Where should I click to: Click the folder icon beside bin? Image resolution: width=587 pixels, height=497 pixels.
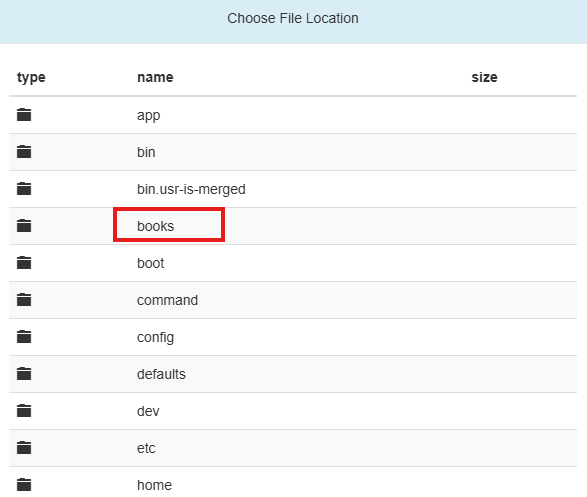[x=24, y=152]
